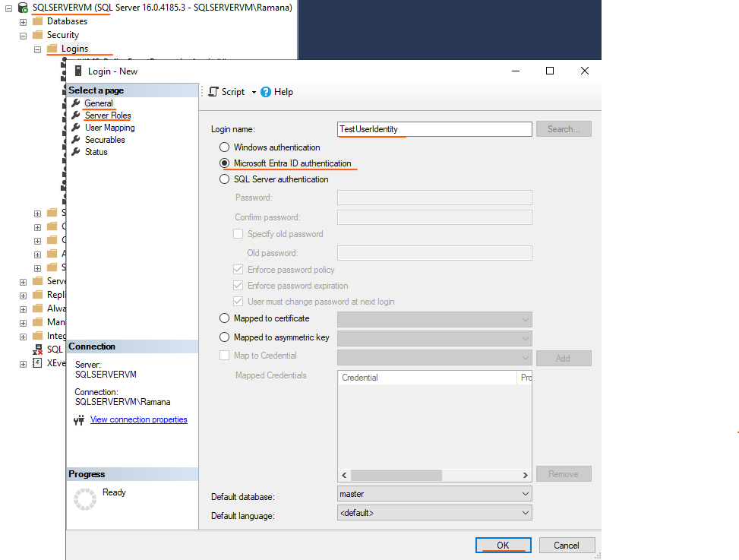Click the folder icon of the Repl... node
Image resolution: width=739 pixels, height=560 pixels.
click(38, 295)
